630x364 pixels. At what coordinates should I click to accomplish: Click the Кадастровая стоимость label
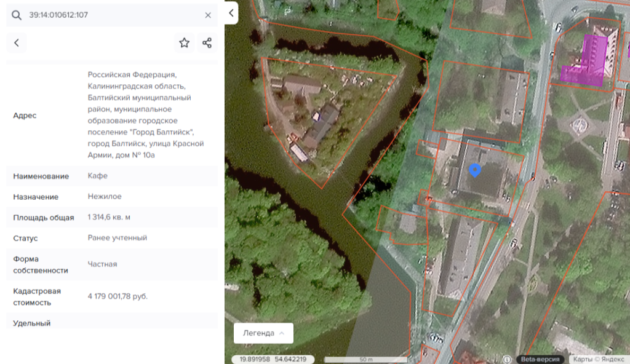point(37,297)
